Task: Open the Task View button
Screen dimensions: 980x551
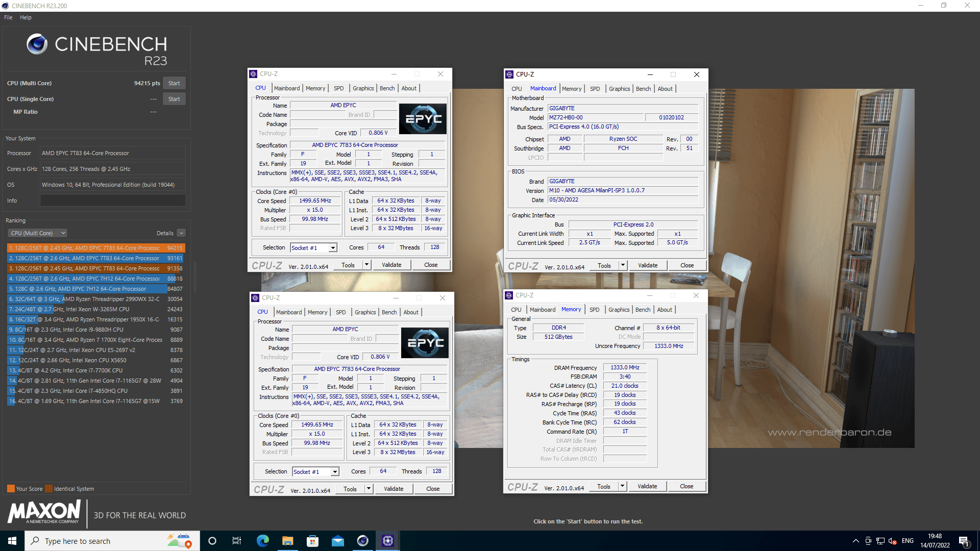Action: coord(237,541)
